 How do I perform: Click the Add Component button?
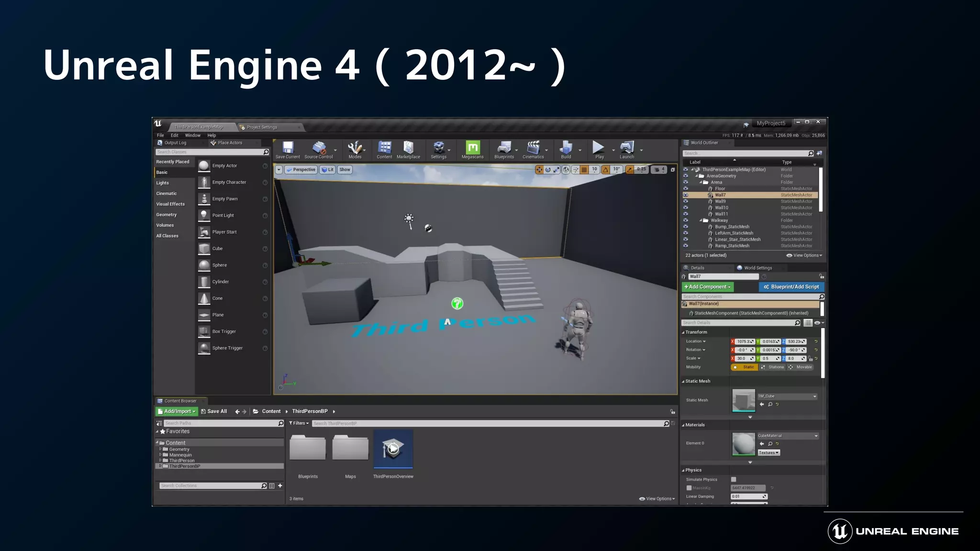pyautogui.click(x=707, y=287)
